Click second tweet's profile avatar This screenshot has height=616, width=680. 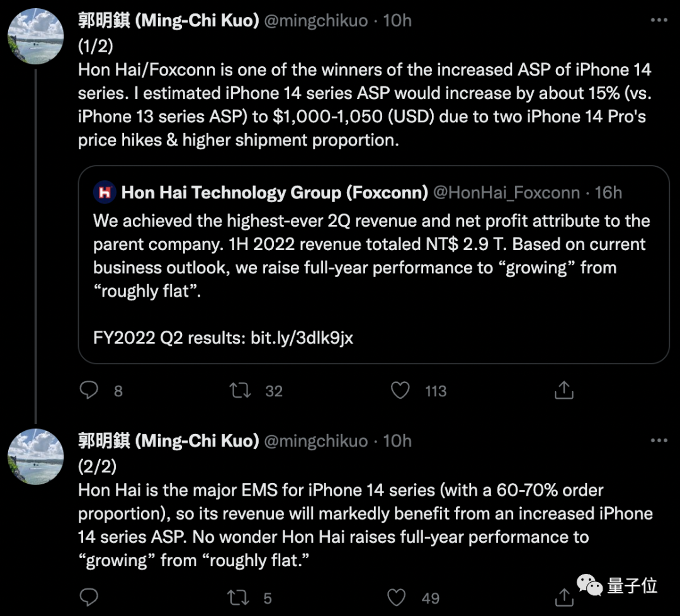pyautogui.click(x=35, y=457)
